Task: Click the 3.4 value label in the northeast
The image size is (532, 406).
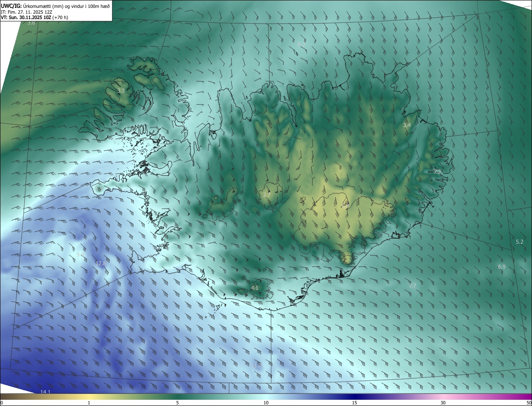Action: pos(407,125)
